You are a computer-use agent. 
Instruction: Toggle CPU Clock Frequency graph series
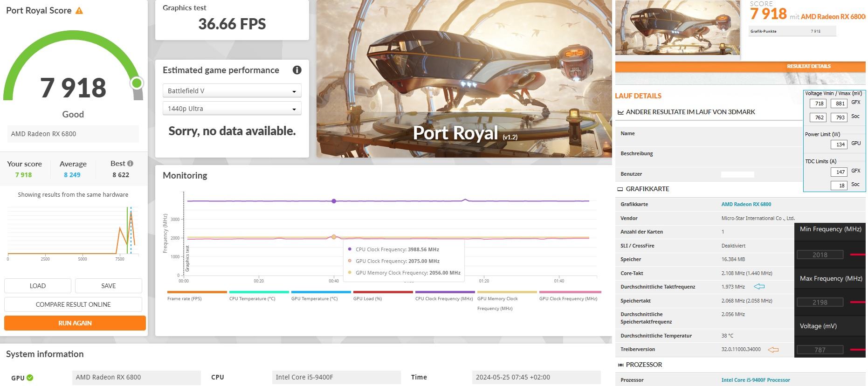point(445,296)
